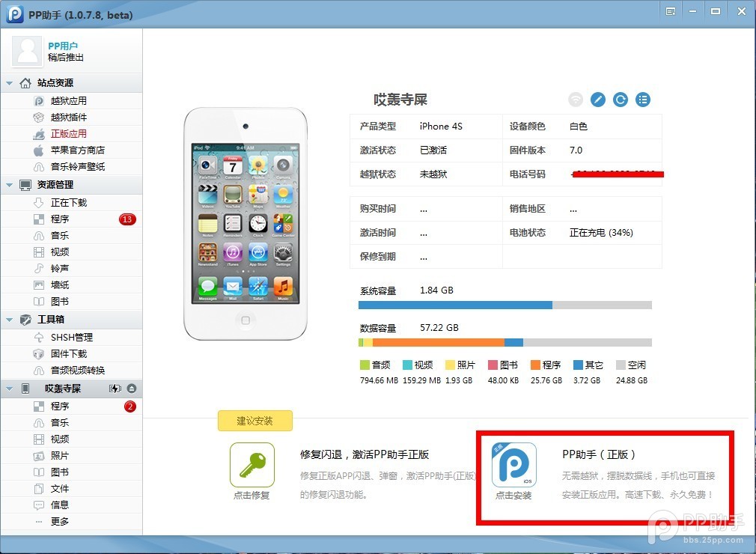The image size is (756, 554).
Task: Click the iPhone 4S product type value
Action: pyautogui.click(x=441, y=127)
